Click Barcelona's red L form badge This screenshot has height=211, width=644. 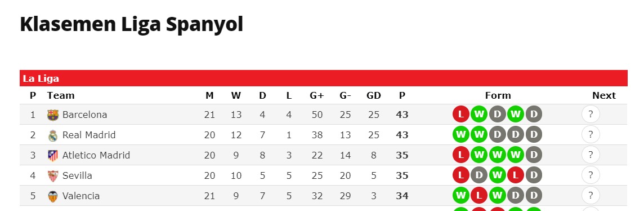coord(461,115)
